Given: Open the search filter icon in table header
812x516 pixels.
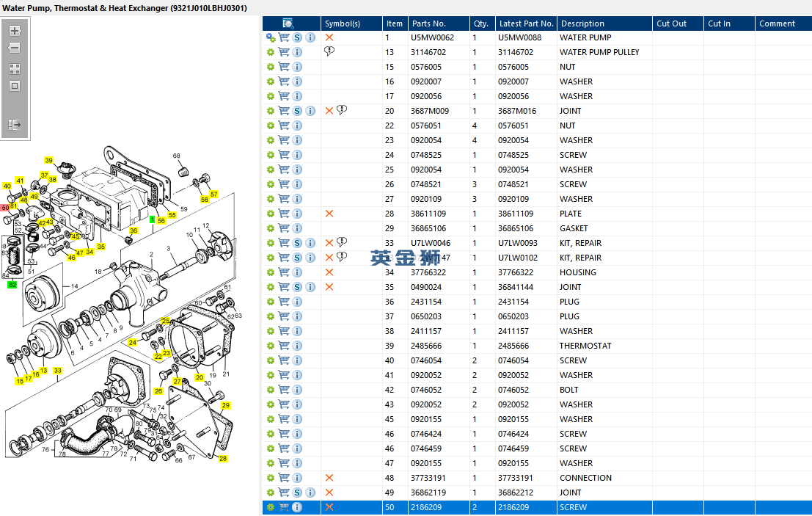Looking at the screenshot, I should pos(288,23).
